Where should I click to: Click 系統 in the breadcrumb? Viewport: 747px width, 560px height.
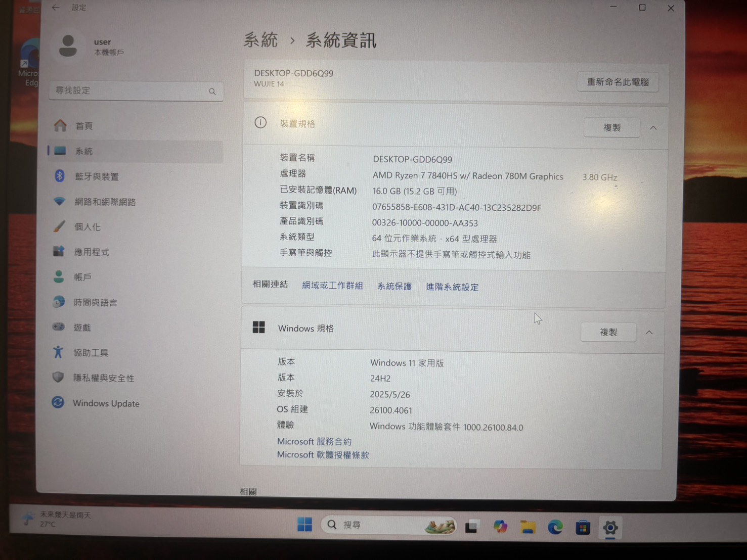coord(260,40)
